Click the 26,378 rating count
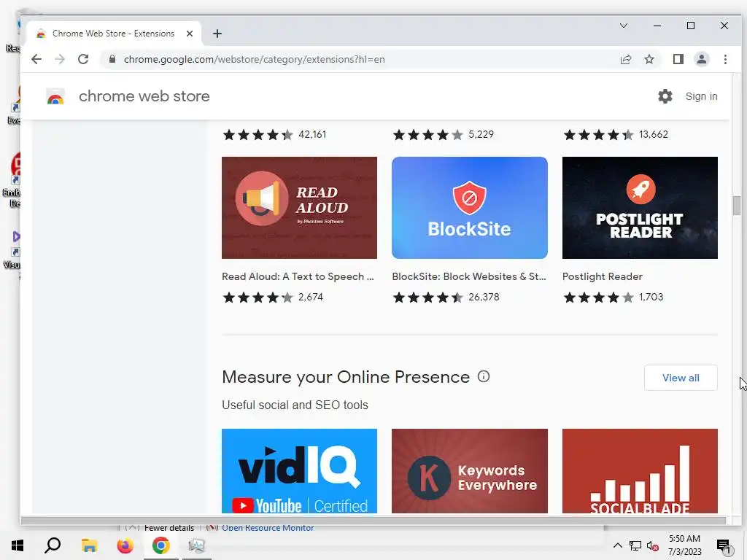Screen dimensions: 747x560 pos(484,297)
